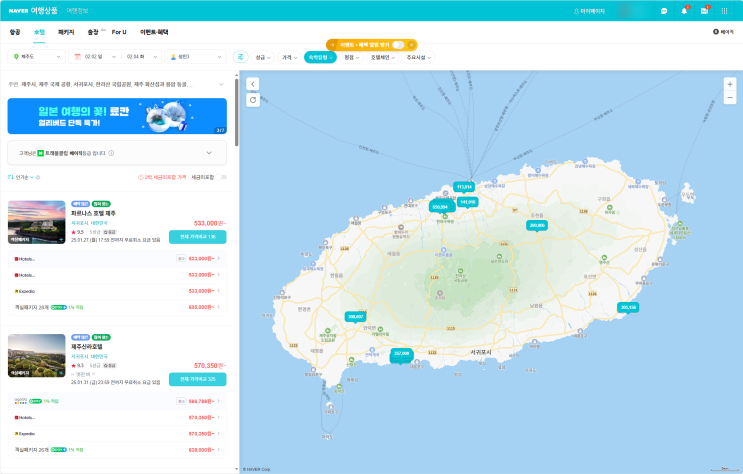Open the 가격 price filter dropdown

click(289, 57)
